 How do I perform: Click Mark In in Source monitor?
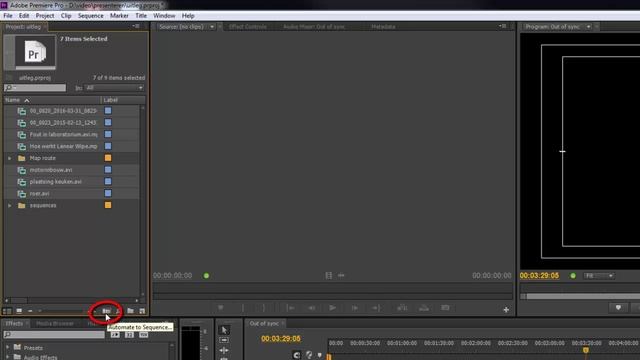243,308
